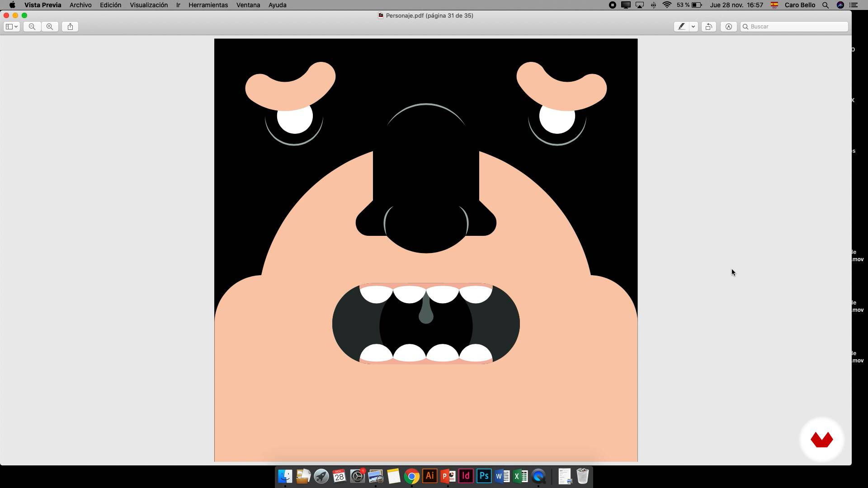Image resolution: width=868 pixels, height=488 pixels.
Task: Focus the Buscar search field
Action: pos(794,27)
